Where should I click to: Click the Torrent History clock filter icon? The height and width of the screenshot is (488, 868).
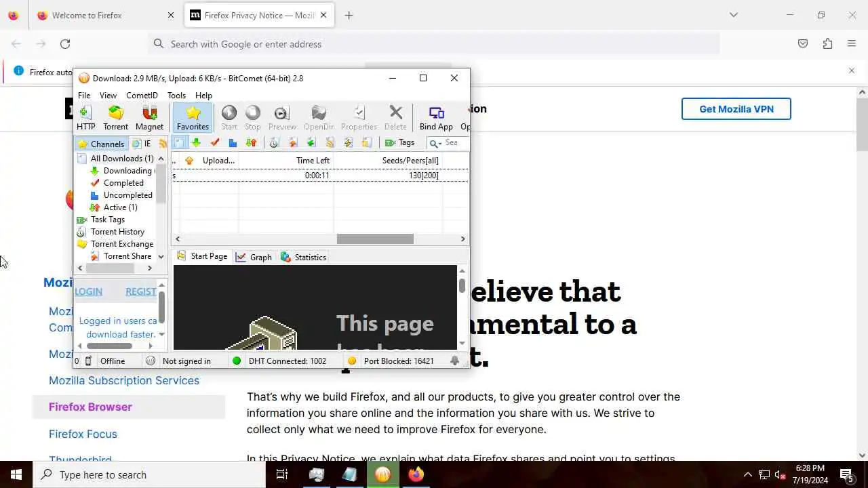274,142
